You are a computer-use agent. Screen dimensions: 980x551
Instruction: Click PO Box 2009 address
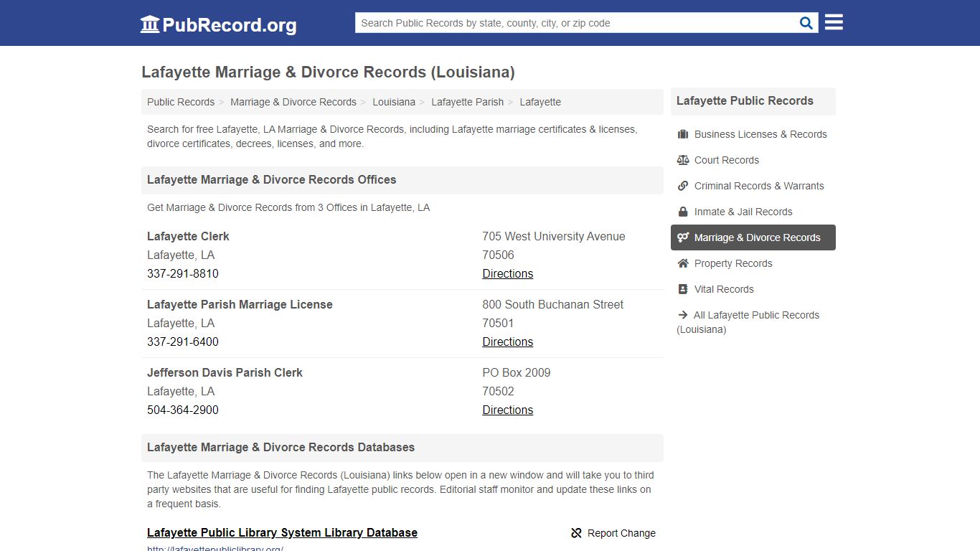pyautogui.click(x=517, y=372)
